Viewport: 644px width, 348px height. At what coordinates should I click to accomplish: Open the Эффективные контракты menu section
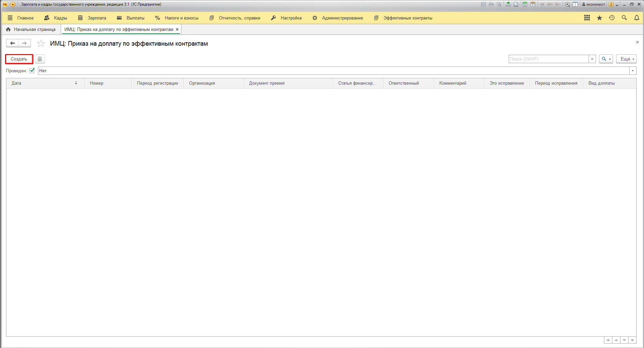(x=407, y=18)
